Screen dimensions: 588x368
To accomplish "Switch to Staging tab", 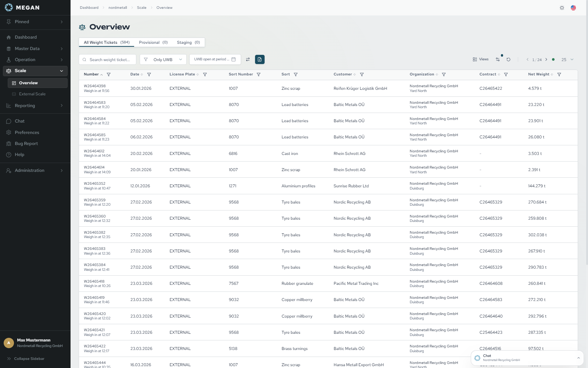I will (188, 42).
